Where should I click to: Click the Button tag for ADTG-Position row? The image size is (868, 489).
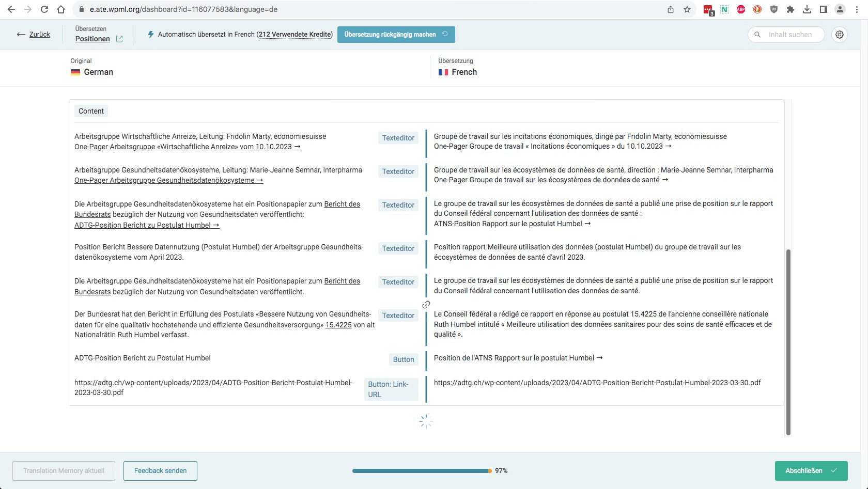tap(404, 359)
